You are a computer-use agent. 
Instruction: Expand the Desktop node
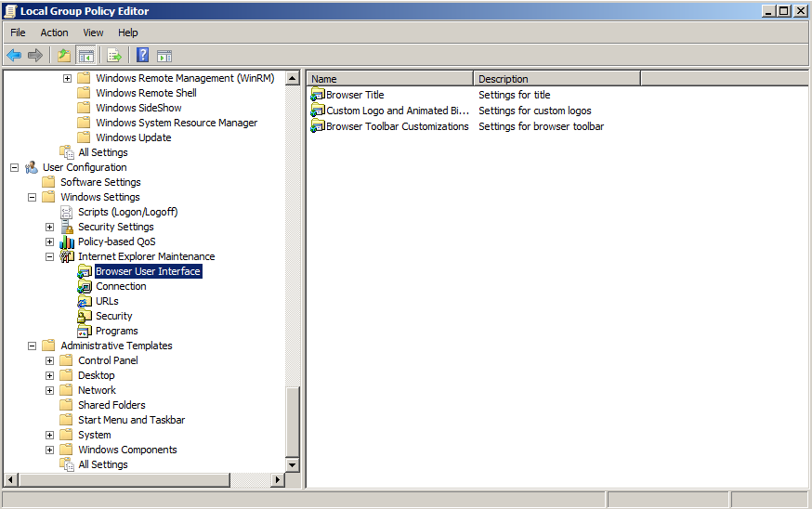click(50, 375)
